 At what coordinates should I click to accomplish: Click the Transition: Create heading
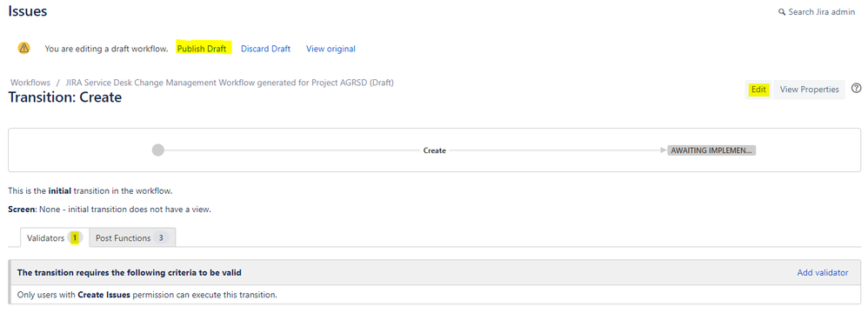64,97
